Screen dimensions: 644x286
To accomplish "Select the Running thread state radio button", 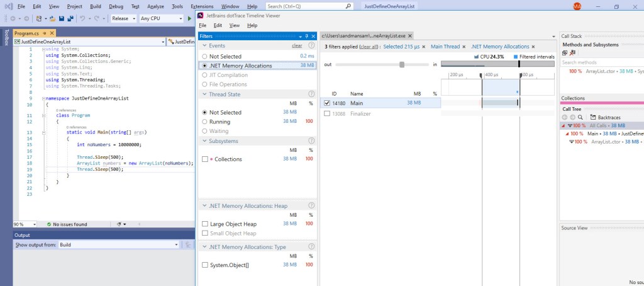I will tap(204, 122).
